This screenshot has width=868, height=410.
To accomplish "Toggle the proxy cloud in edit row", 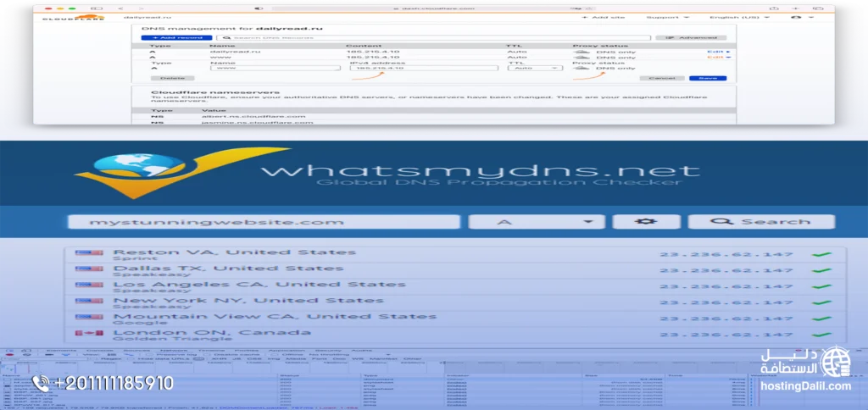I will [x=581, y=68].
